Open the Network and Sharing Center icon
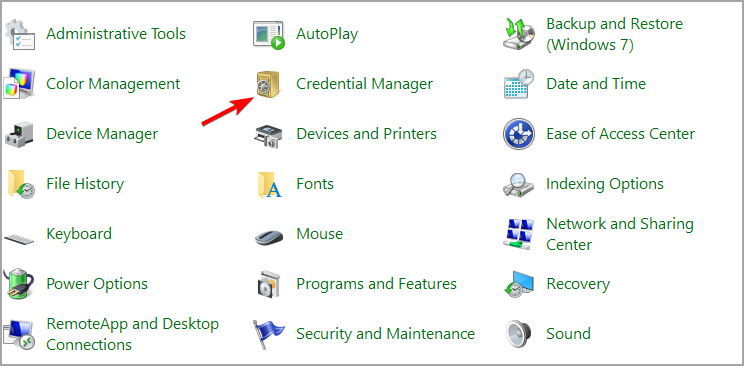Image resolution: width=744 pixels, height=366 pixels. point(519,234)
